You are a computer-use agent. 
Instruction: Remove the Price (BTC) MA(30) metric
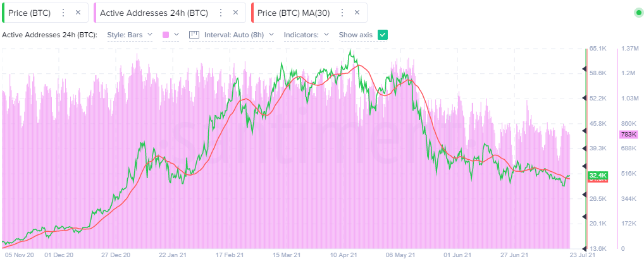pos(356,13)
